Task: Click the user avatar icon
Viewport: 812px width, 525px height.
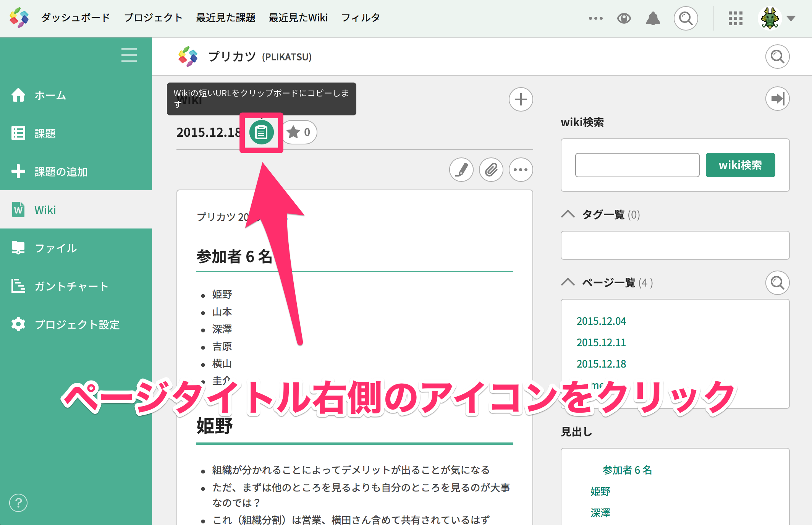Action: tap(770, 18)
